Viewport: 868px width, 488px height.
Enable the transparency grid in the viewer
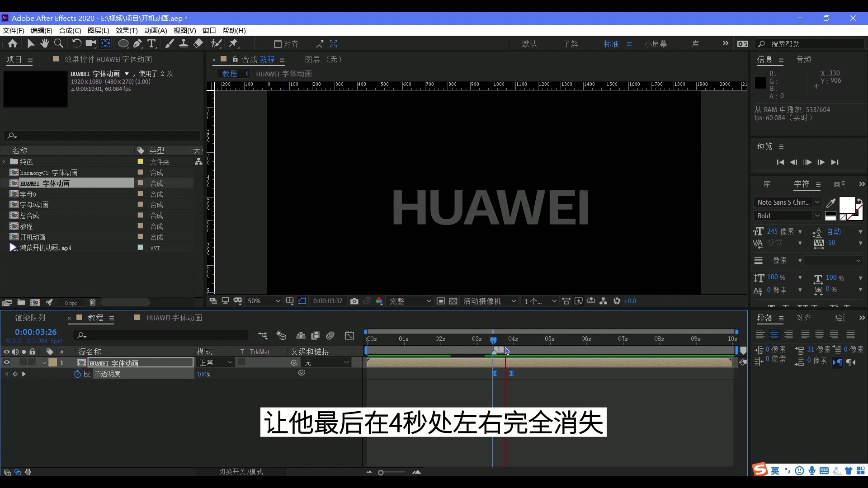tap(453, 301)
